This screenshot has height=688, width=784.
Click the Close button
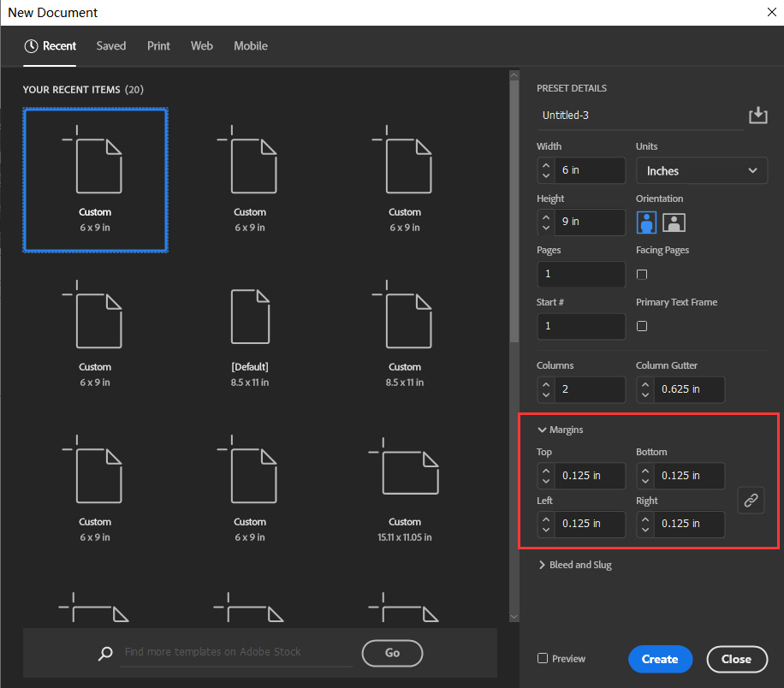tap(737, 659)
